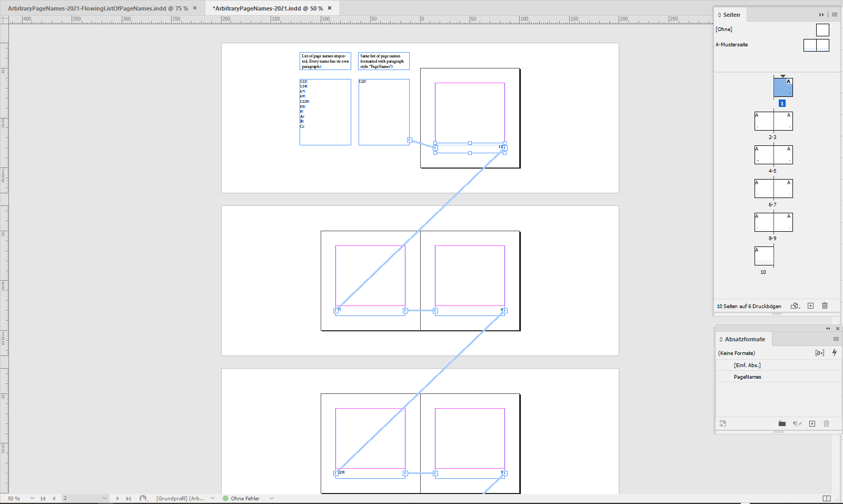Open the page number dropdown
Viewport: 843px width, 504px height.
(x=104, y=498)
